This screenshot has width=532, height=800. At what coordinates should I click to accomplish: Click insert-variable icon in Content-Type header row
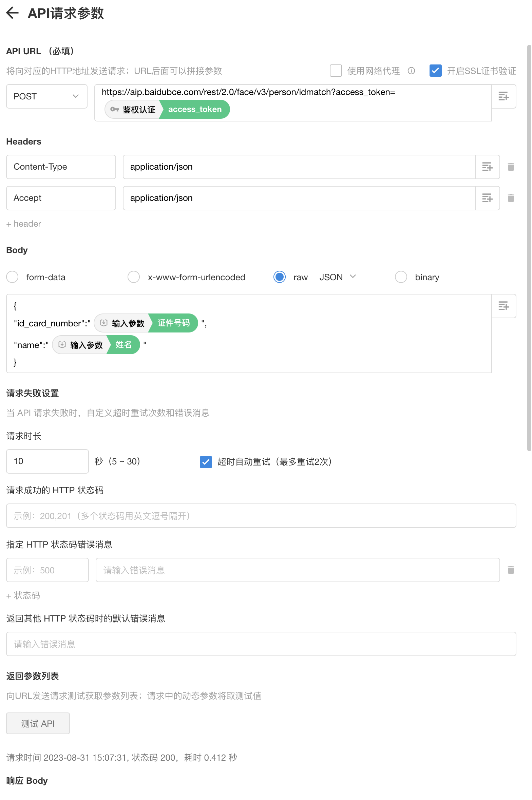click(x=487, y=167)
